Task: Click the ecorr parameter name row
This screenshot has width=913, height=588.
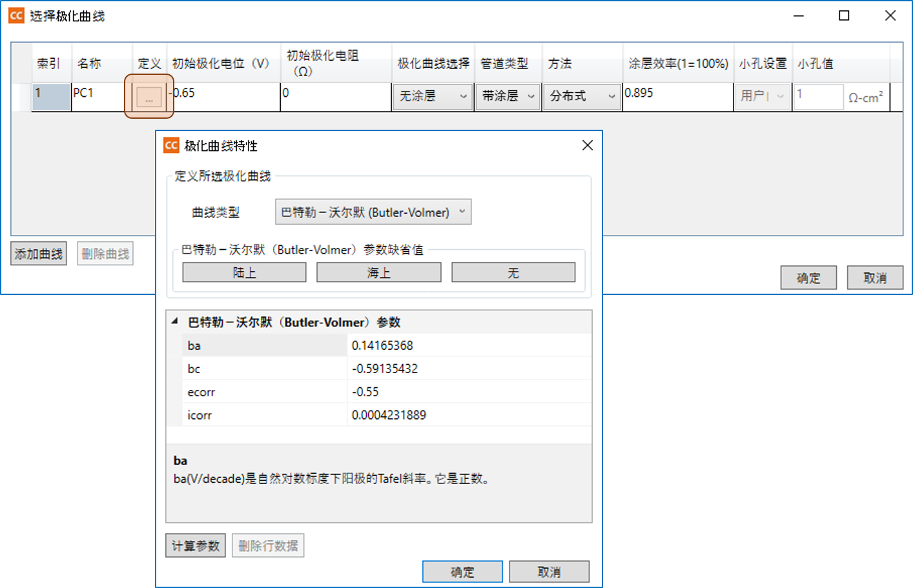Action: [x=265, y=392]
